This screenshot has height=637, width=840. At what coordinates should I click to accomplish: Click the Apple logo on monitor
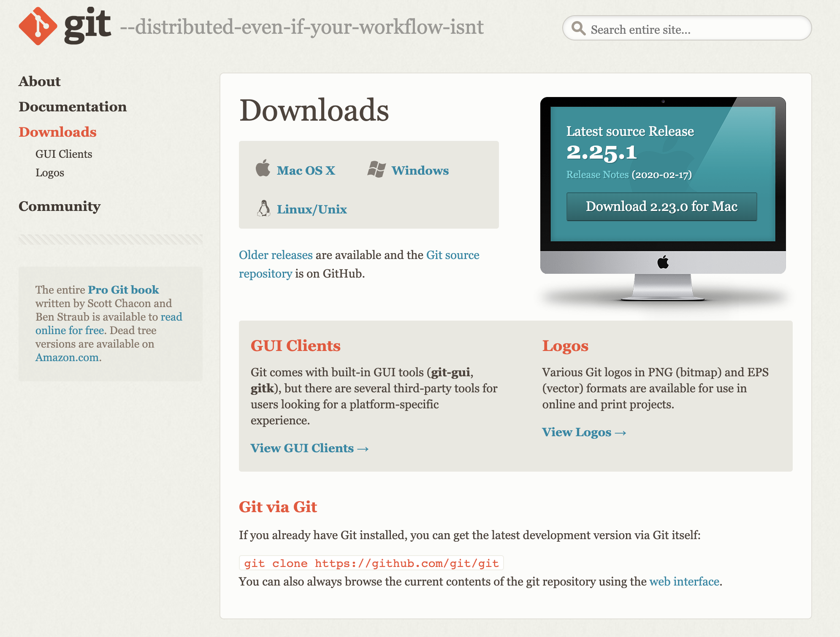click(663, 262)
